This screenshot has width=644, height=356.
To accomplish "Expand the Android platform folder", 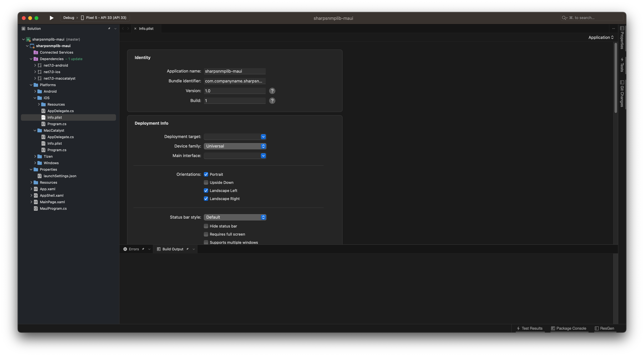I will coord(35,91).
